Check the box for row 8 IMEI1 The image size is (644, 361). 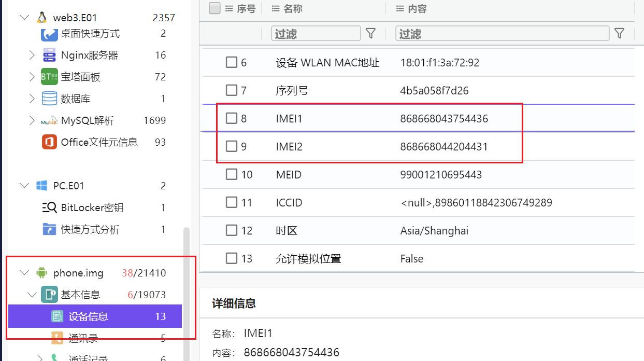point(231,119)
